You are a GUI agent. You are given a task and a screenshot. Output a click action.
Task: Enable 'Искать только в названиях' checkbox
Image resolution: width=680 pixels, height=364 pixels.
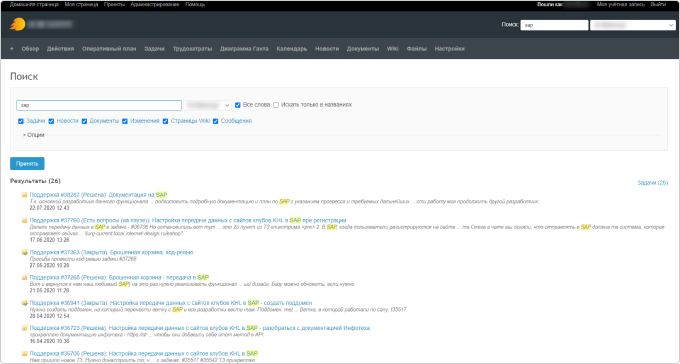click(x=276, y=105)
